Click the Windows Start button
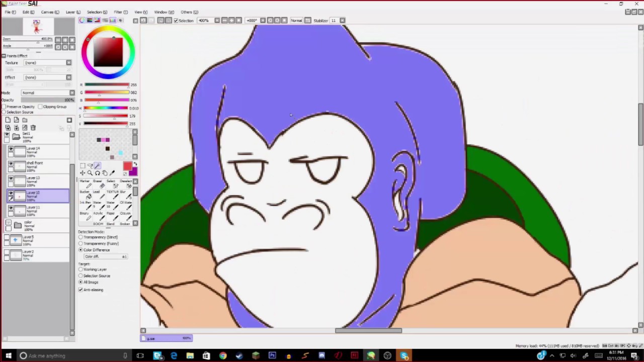 (x=9, y=356)
